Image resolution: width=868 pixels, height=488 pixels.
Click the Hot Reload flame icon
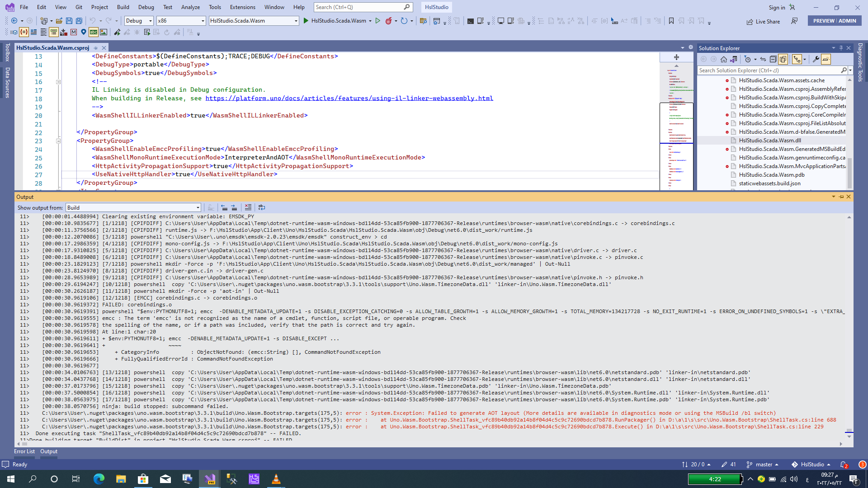(388, 21)
